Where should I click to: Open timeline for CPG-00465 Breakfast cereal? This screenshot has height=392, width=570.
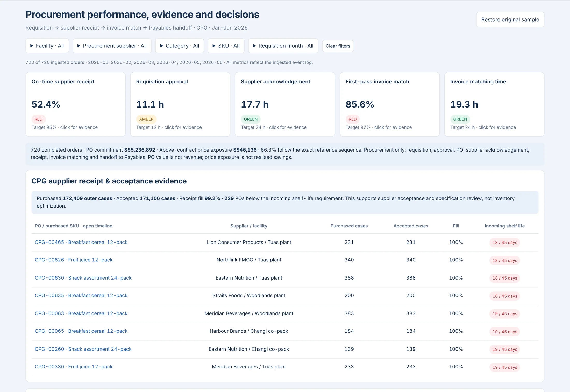81,242
